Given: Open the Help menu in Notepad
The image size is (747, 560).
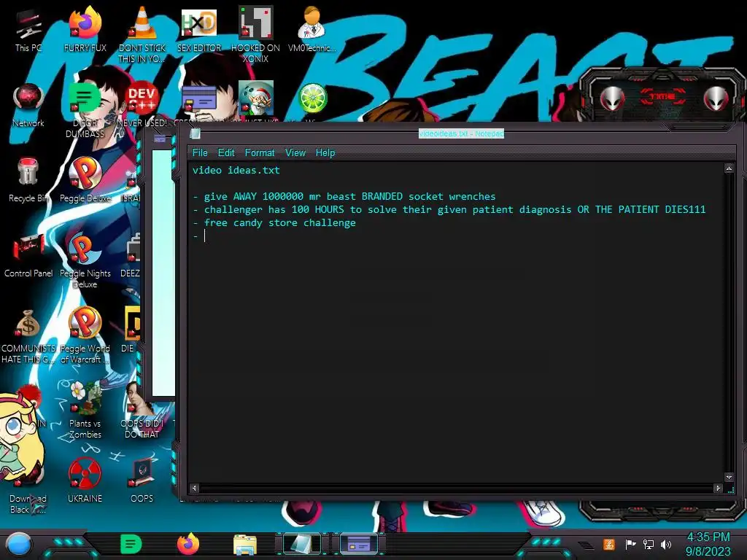Looking at the screenshot, I should 325,153.
